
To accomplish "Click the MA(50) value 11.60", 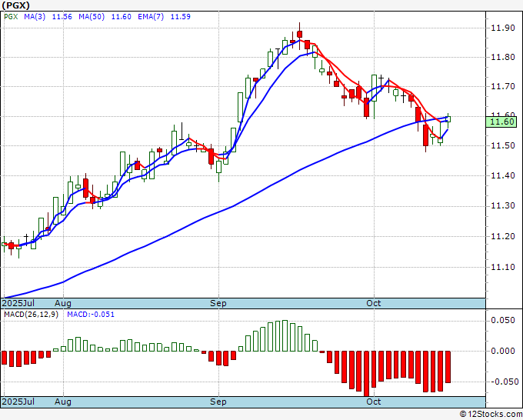I will [x=121, y=17].
